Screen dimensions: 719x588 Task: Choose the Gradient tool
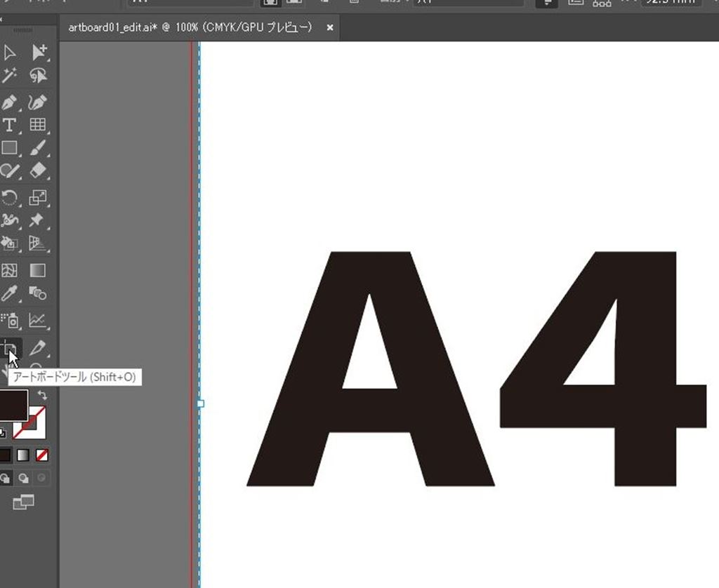[x=38, y=270]
